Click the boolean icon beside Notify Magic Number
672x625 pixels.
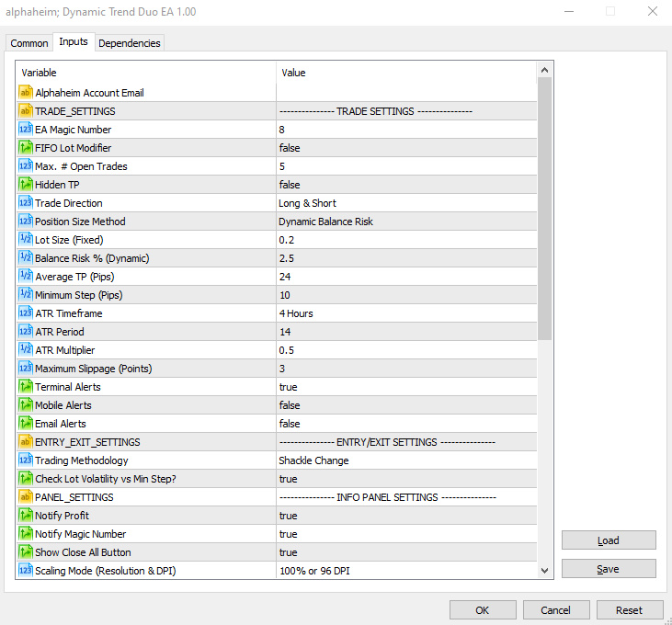coord(26,534)
